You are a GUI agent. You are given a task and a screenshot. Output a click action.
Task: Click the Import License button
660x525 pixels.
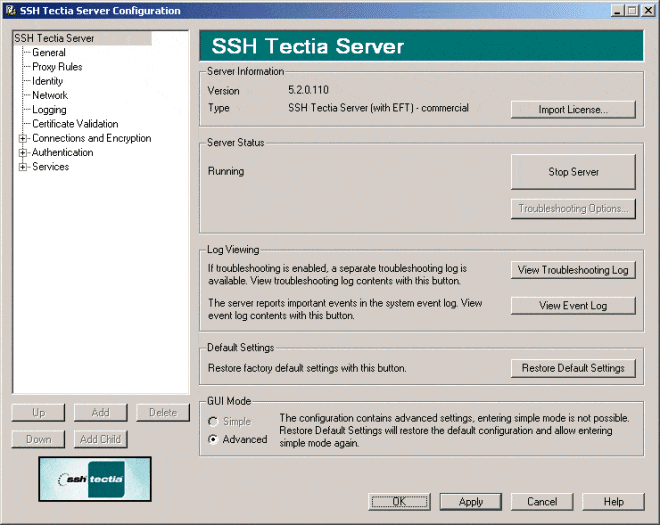click(573, 109)
